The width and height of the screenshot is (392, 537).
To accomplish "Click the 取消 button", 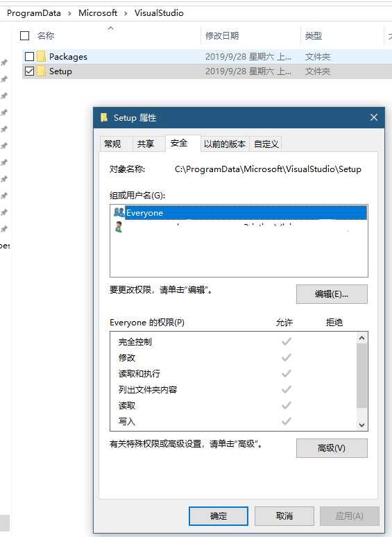I will pos(284,516).
